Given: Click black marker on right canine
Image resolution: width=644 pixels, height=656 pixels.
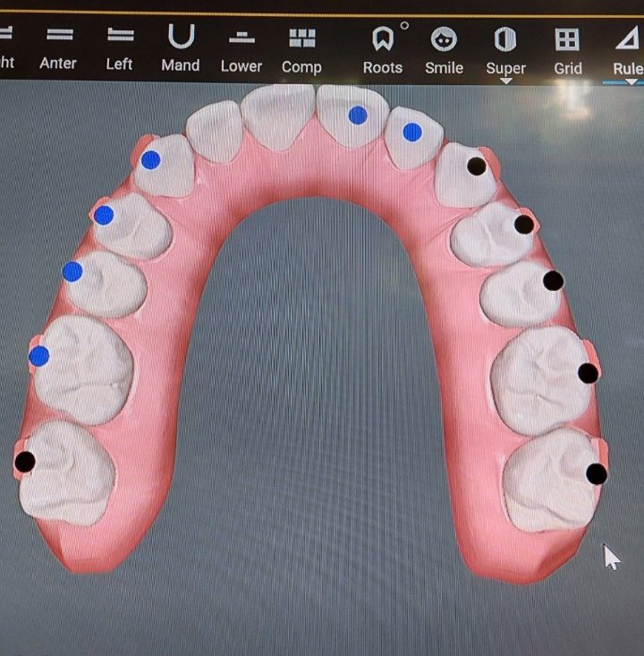Looking at the screenshot, I should (477, 166).
